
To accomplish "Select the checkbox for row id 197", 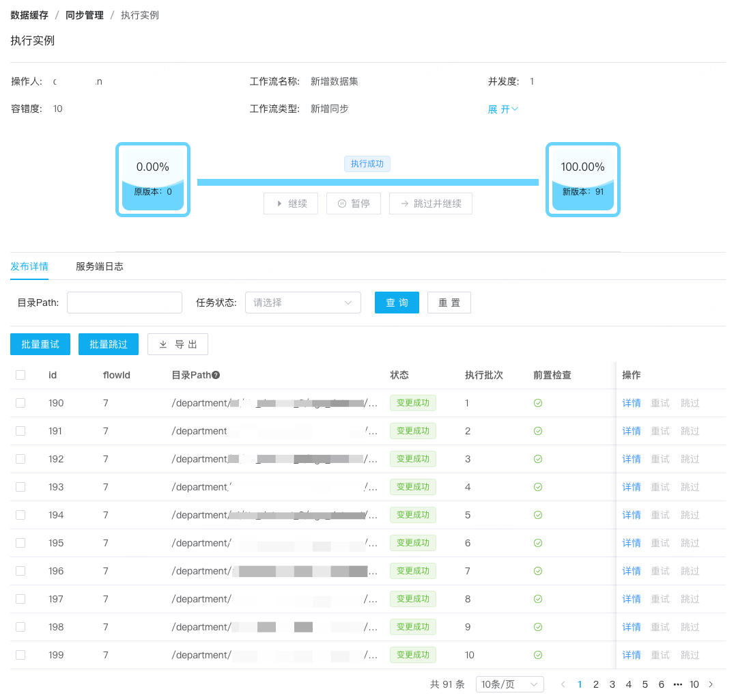I will point(20,599).
